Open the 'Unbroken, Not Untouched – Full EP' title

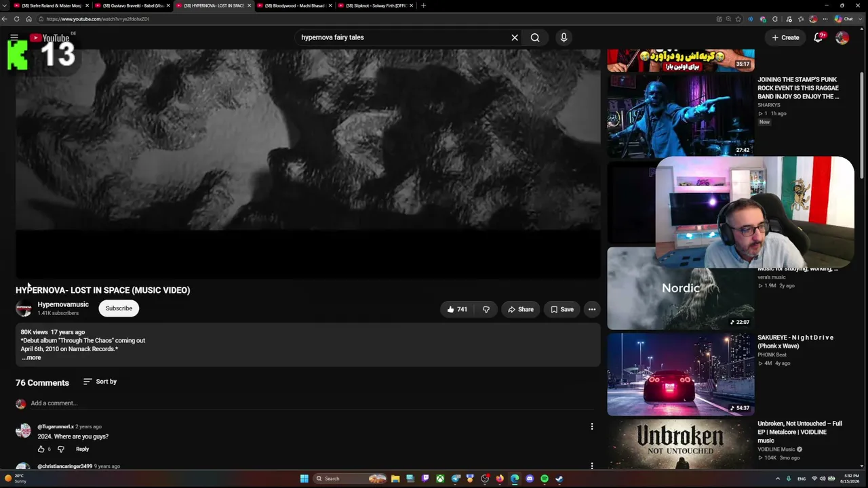point(800,432)
